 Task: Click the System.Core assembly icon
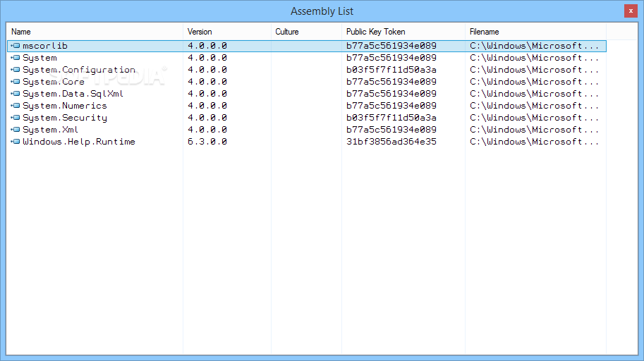click(x=16, y=81)
